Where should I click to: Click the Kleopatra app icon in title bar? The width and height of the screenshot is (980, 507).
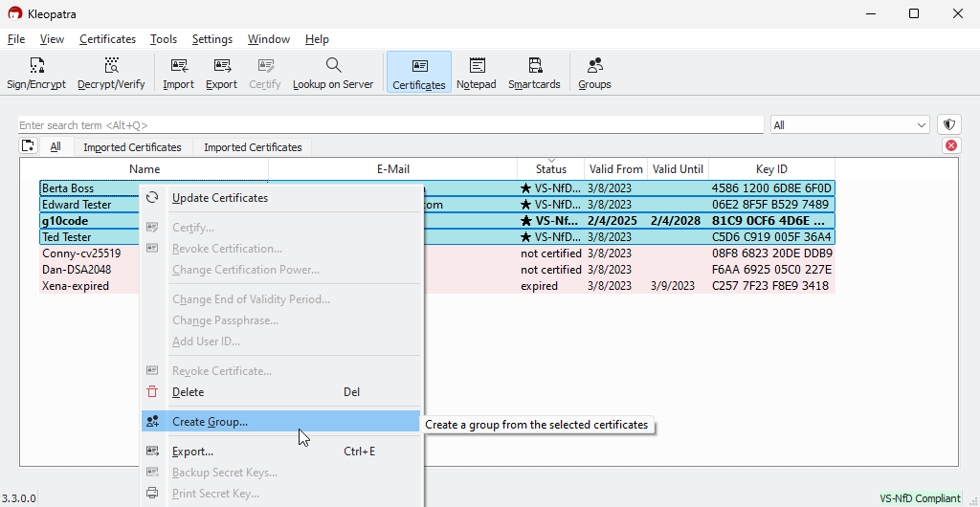point(15,13)
